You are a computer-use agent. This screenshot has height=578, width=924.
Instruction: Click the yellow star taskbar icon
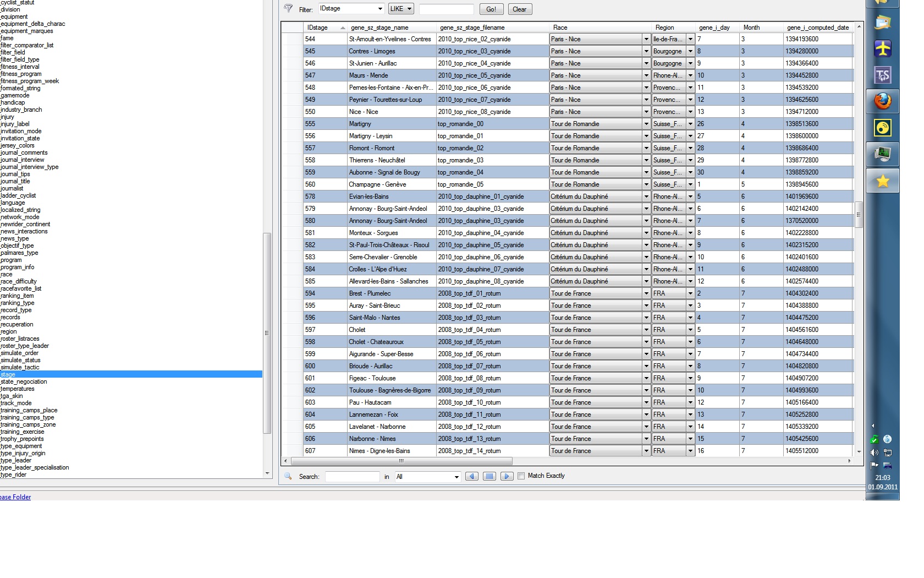[882, 181]
